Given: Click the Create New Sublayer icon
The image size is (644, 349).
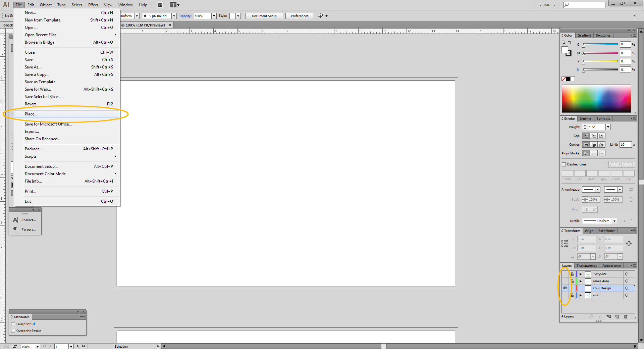Looking at the screenshot, I should 608,316.
